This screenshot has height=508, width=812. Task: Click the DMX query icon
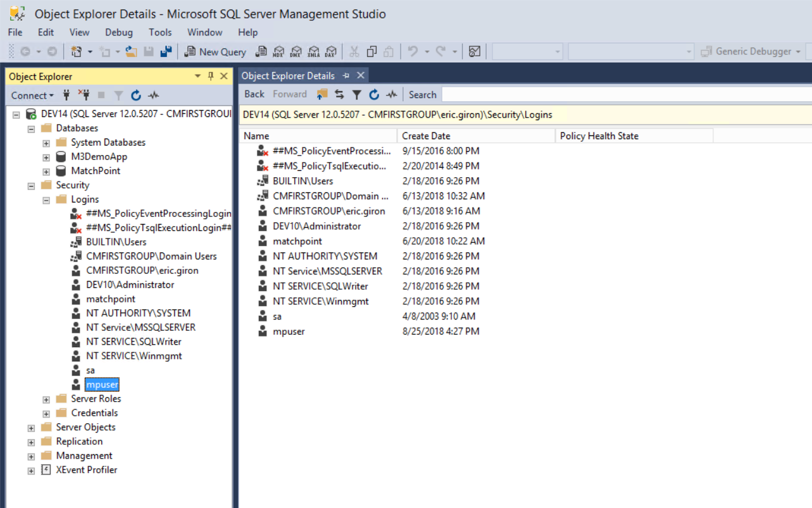click(x=296, y=52)
